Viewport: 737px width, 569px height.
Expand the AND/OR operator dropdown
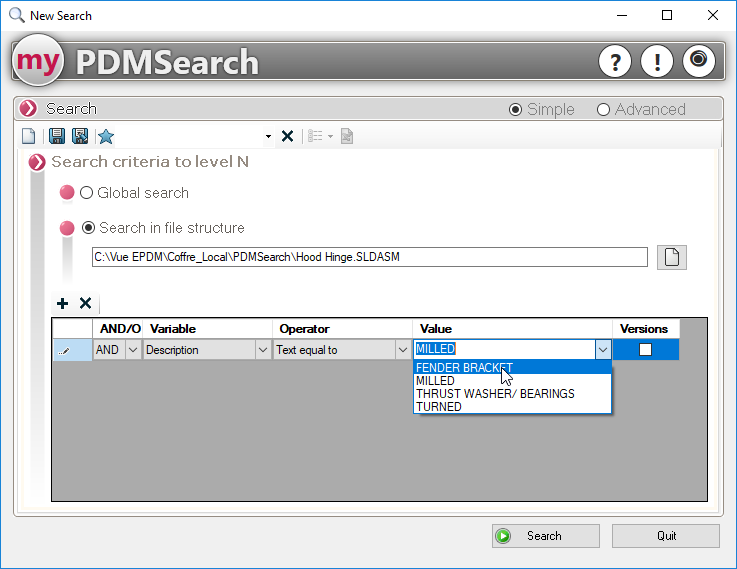[133, 350]
